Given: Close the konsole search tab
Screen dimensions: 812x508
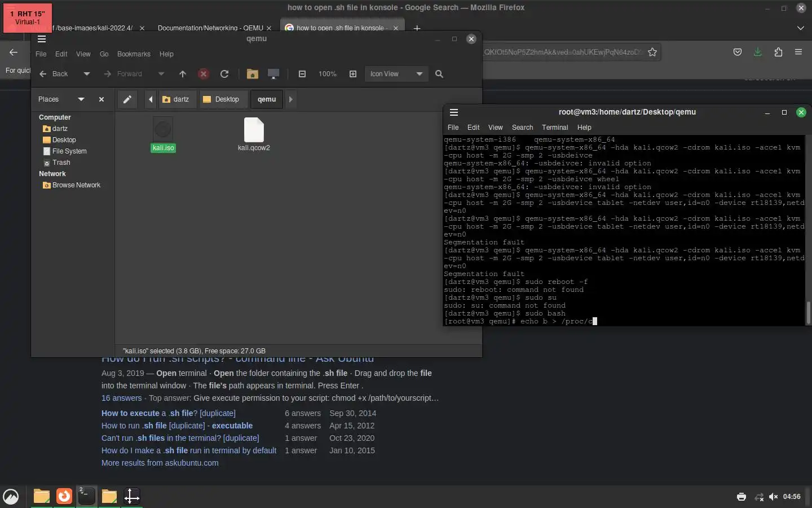Looking at the screenshot, I should [396, 28].
